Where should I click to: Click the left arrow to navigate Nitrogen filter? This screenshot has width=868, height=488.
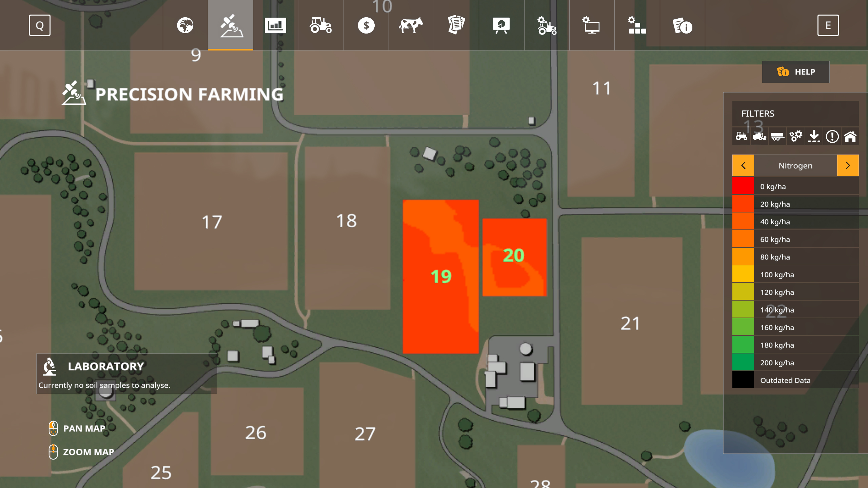pyautogui.click(x=743, y=165)
